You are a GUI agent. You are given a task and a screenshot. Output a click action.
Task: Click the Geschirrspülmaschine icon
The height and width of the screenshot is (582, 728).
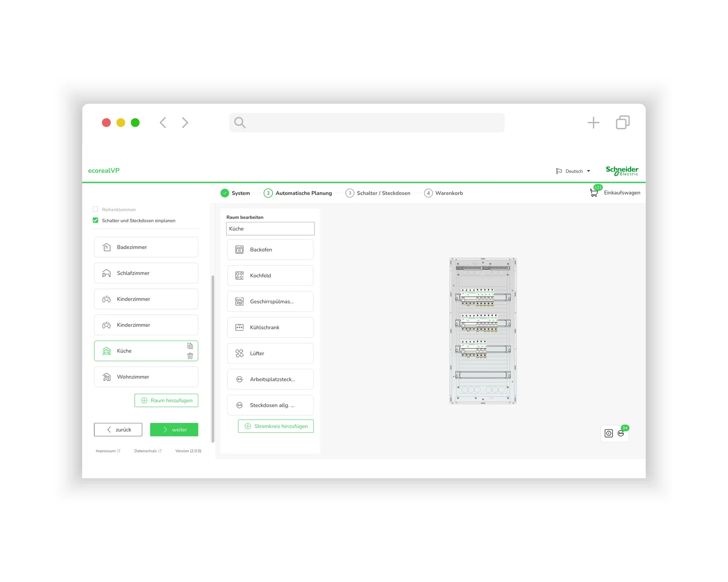239,301
